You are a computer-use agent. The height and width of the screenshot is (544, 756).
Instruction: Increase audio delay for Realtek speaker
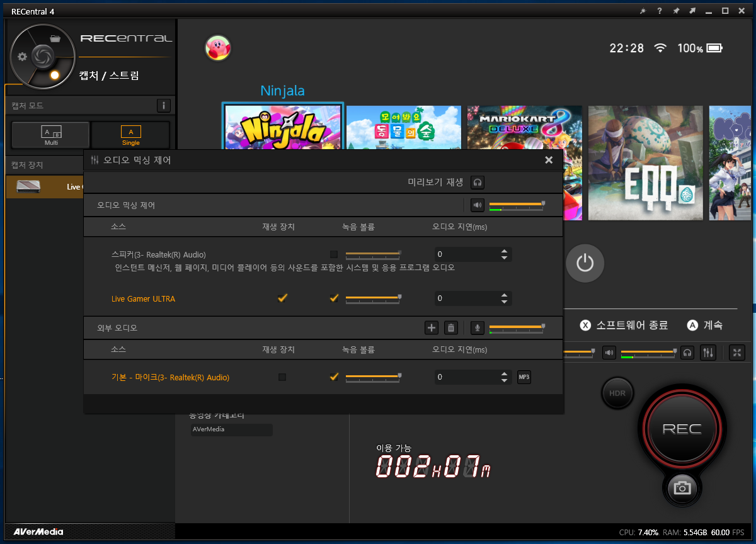pos(504,251)
